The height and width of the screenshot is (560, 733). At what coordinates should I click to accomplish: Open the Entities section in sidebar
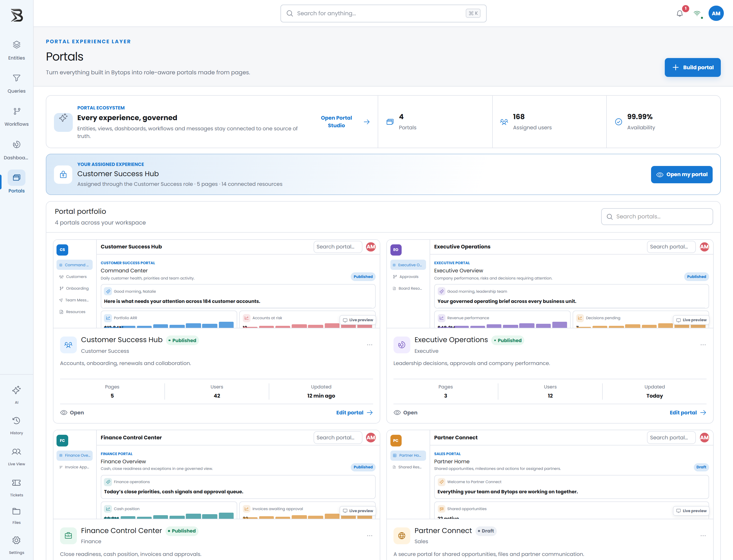click(16, 50)
